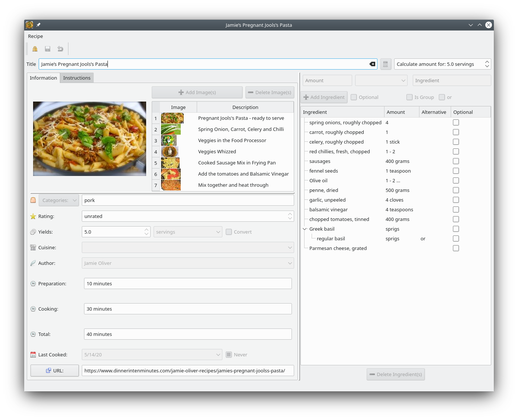
Task: Switch to the Instructions tab
Action: click(x=77, y=78)
